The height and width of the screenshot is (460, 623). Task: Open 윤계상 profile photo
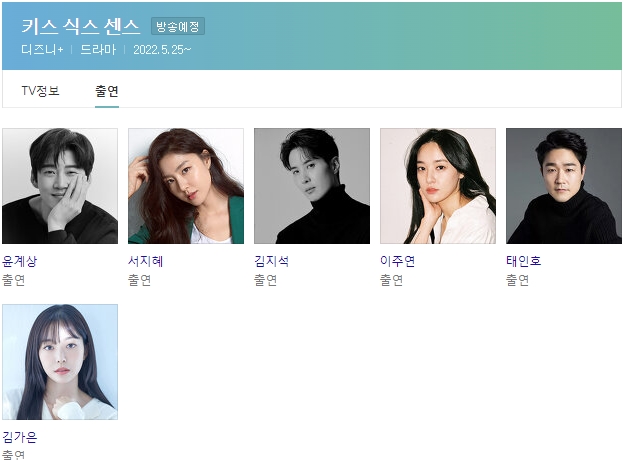coord(60,186)
